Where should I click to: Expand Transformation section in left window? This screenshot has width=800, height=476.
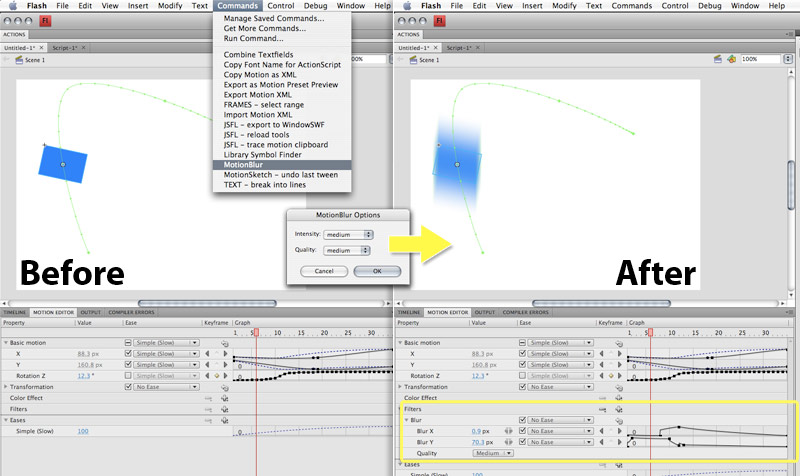6,387
